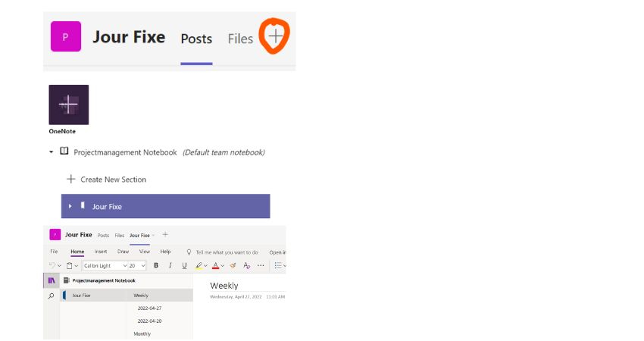The width and height of the screenshot is (644, 341).
Task: Switch to the Home ribbon tab
Action: 77,252
